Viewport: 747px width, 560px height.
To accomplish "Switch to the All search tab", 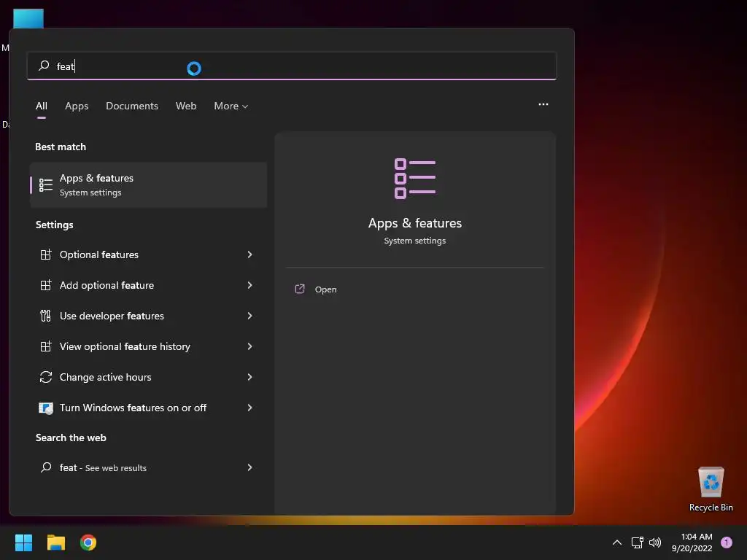I will [42, 106].
